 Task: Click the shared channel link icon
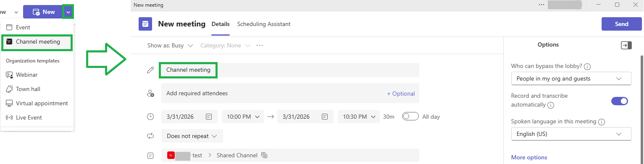[x=265, y=155]
